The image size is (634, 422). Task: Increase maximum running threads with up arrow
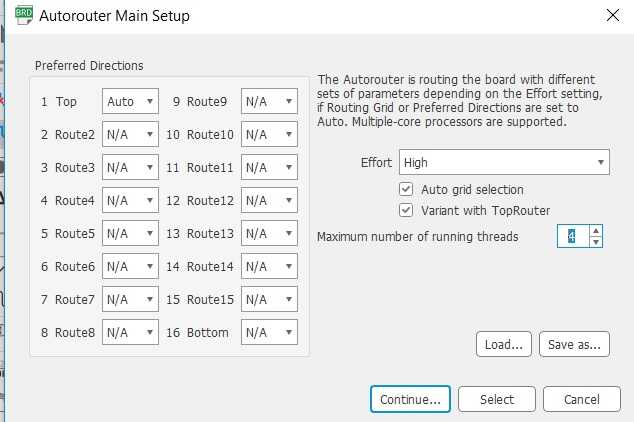pyautogui.click(x=596, y=231)
